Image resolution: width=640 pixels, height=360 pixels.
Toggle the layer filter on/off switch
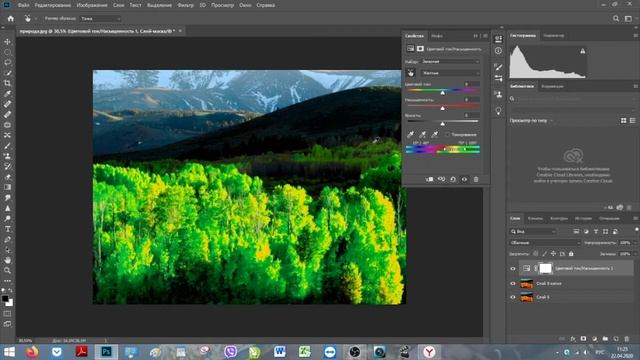pyautogui.click(x=636, y=229)
